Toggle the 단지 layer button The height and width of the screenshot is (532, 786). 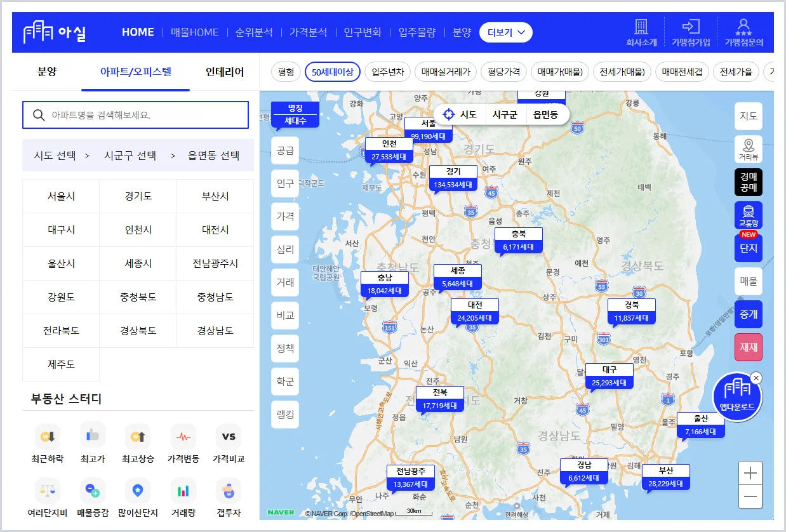(x=749, y=248)
